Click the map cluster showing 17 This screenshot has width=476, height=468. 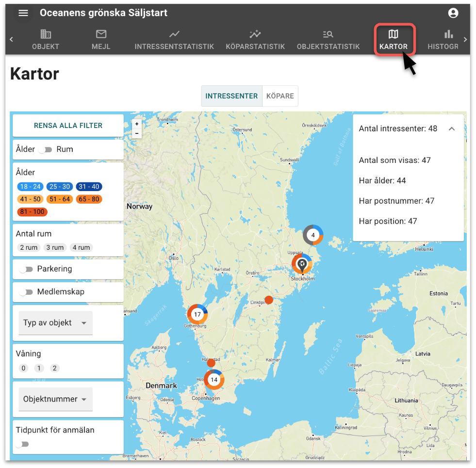(197, 314)
